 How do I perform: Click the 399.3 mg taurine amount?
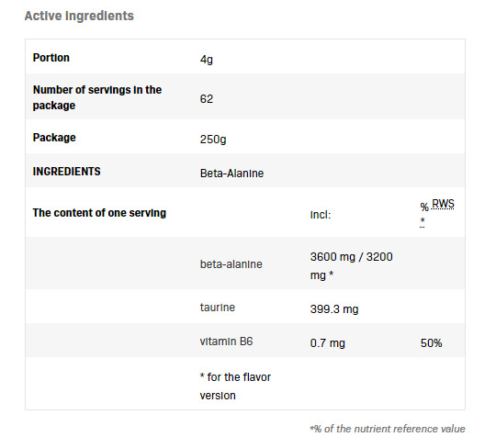pos(334,309)
